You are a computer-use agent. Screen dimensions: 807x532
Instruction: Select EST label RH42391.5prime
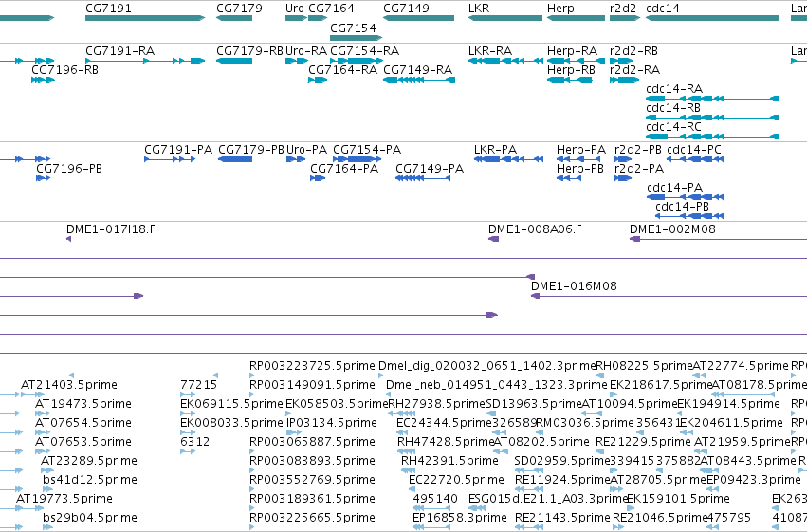tap(449, 461)
